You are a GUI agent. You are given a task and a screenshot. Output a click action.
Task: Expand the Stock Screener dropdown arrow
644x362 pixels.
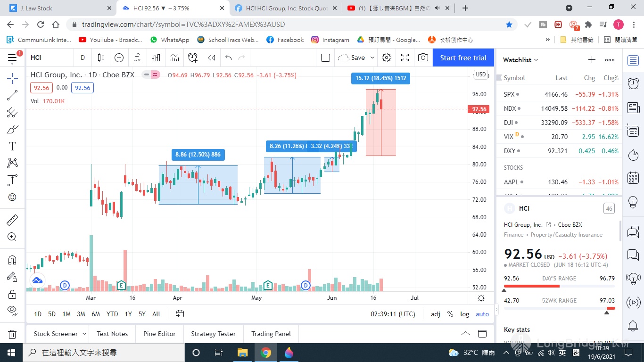[84, 334]
